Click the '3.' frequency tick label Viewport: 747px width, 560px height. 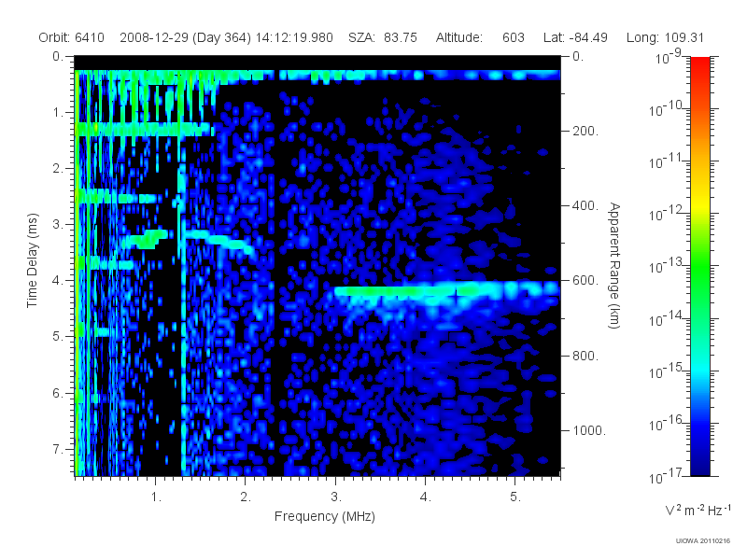pos(336,497)
